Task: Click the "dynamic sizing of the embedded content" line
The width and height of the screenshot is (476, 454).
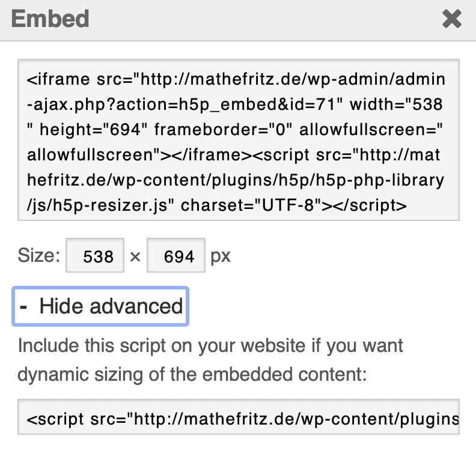Action: tap(192, 374)
